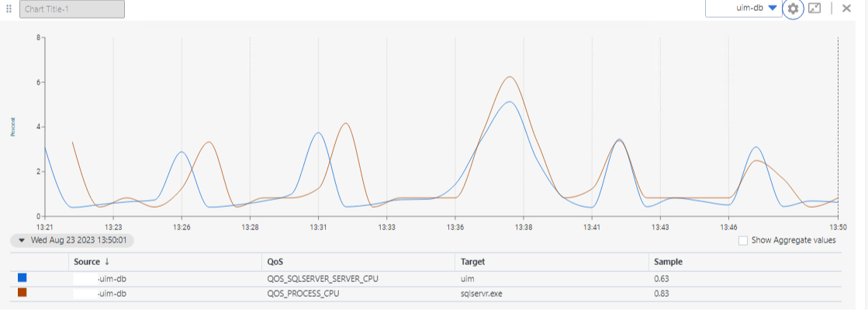Open the uim-db dropdown
The height and width of the screenshot is (313, 868).
(742, 9)
